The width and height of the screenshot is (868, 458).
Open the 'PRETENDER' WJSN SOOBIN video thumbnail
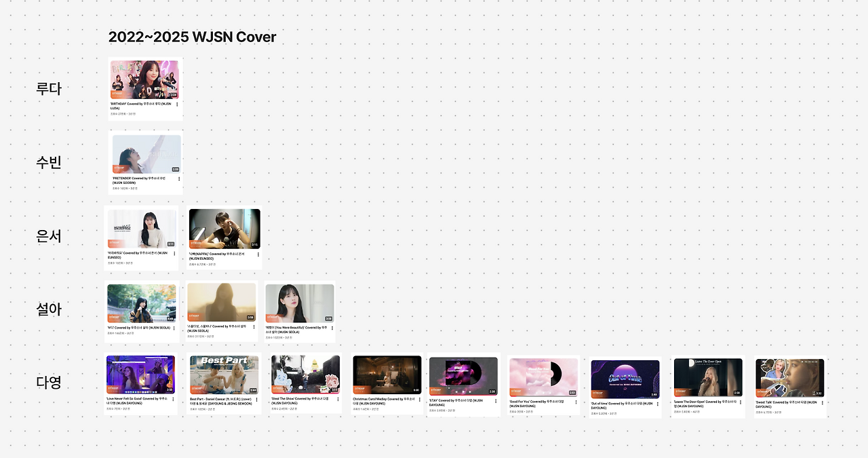click(x=146, y=154)
